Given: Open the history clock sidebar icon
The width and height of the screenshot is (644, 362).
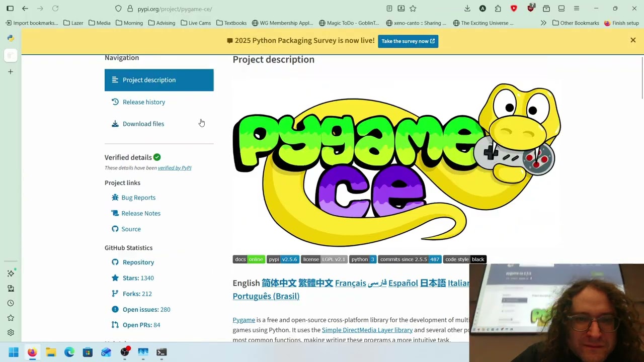Looking at the screenshot, I should click(11, 303).
